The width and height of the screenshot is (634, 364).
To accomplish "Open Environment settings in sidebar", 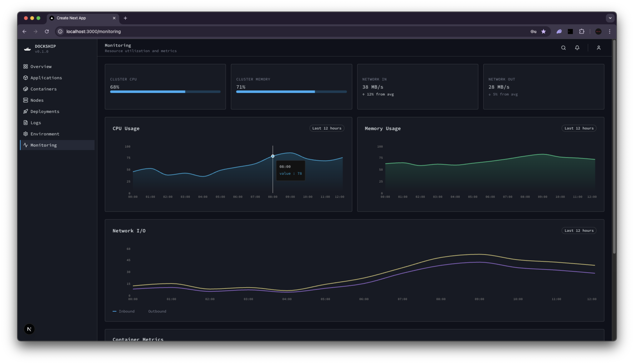I will [57, 134].
